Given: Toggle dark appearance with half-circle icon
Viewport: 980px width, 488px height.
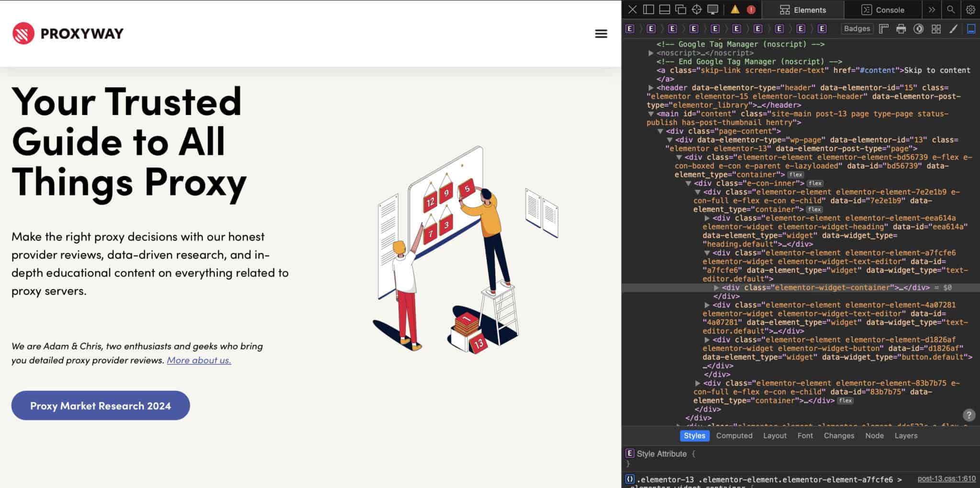Looking at the screenshot, I should pos(918,29).
